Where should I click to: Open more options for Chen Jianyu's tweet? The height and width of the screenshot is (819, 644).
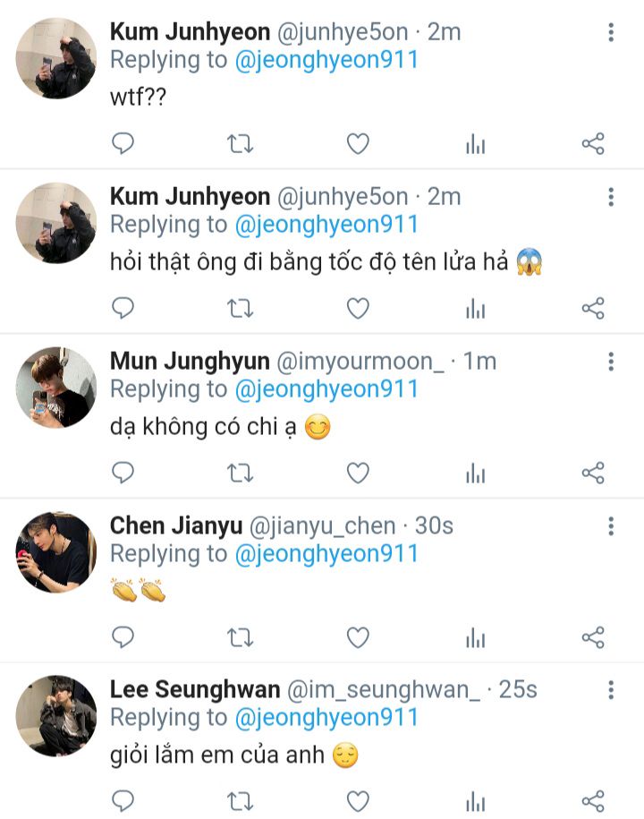point(611,526)
